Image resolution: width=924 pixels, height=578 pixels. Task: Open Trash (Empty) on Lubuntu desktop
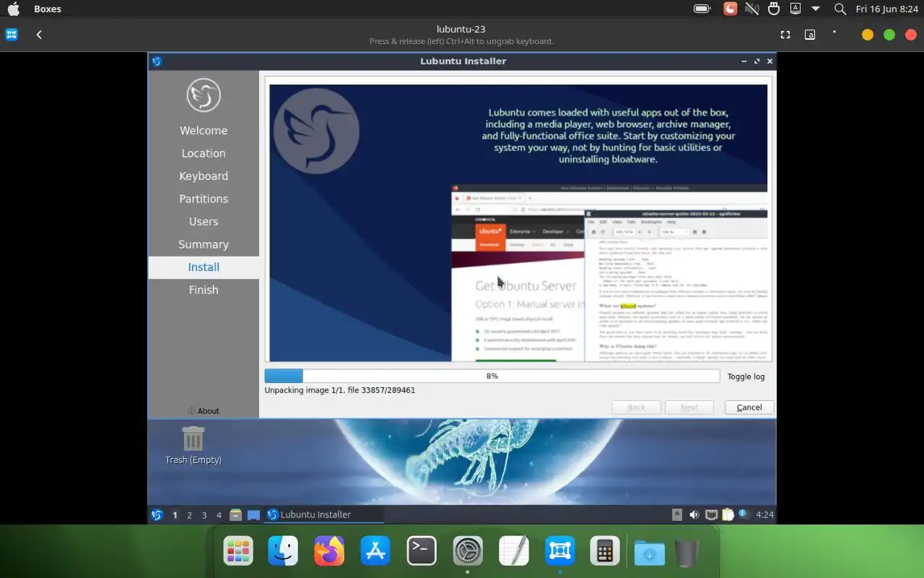tap(193, 444)
